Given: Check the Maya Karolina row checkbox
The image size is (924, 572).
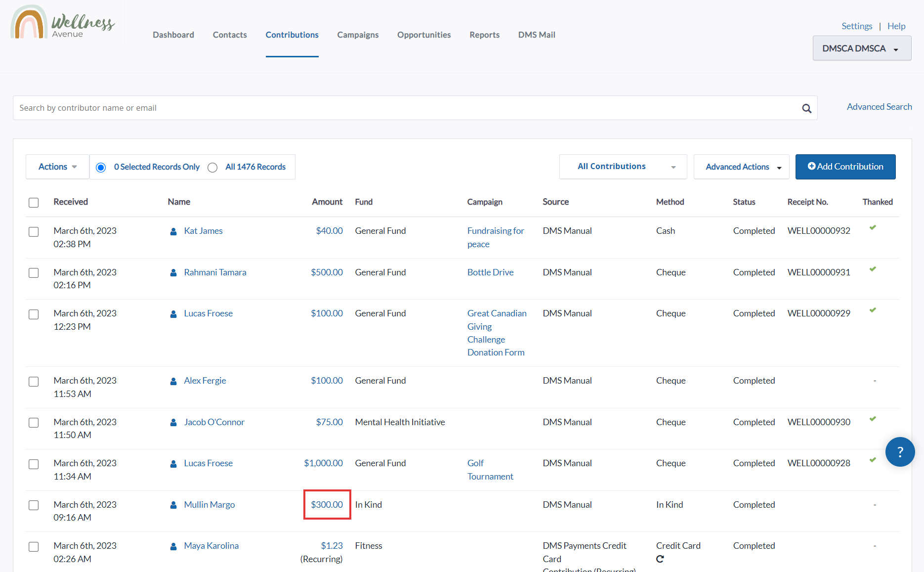Looking at the screenshot, I should tap(34, 547).
